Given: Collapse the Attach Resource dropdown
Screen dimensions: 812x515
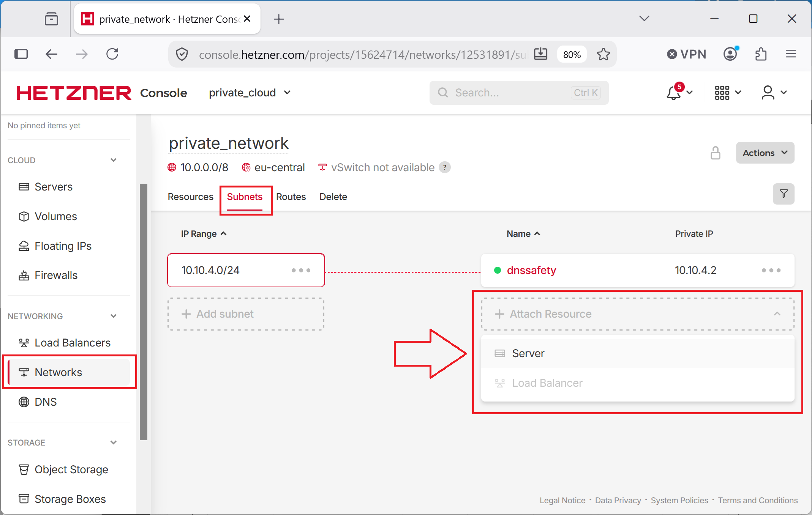Looking at the screenshot, I should (777, 314).
